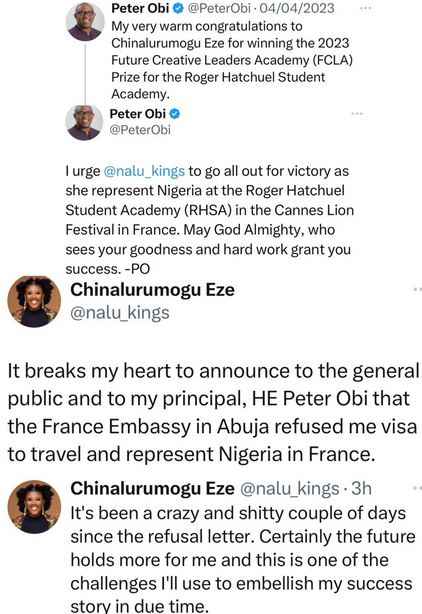Click Chinalurumogu Eze avatar in the reply

tap(34, 507)
